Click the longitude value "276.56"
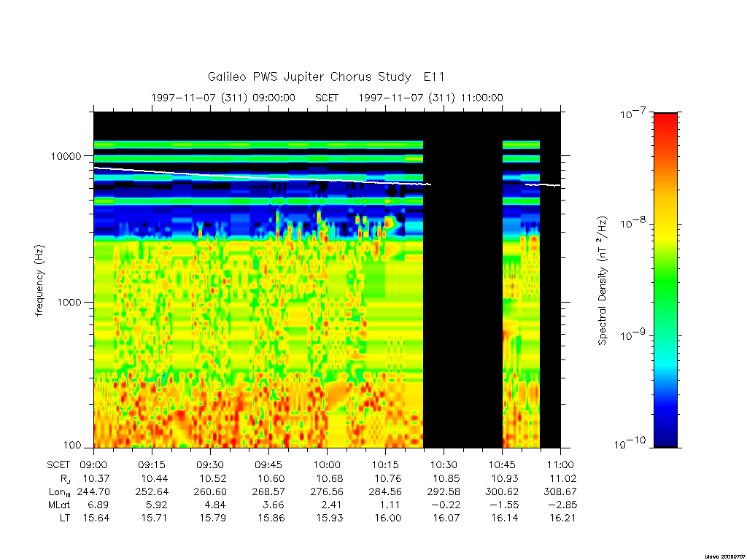 pos(327,492)
